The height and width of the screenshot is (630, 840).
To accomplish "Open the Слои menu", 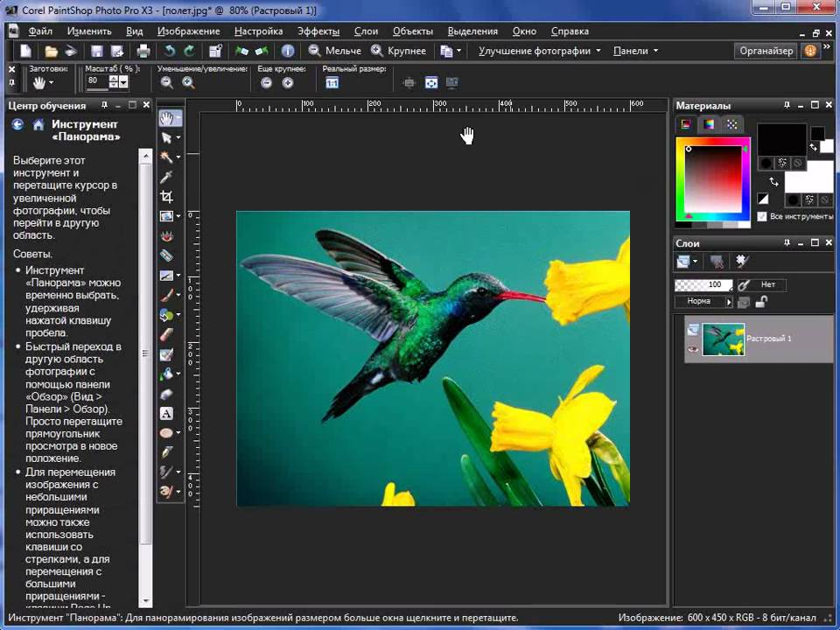I will click(366, 31).
